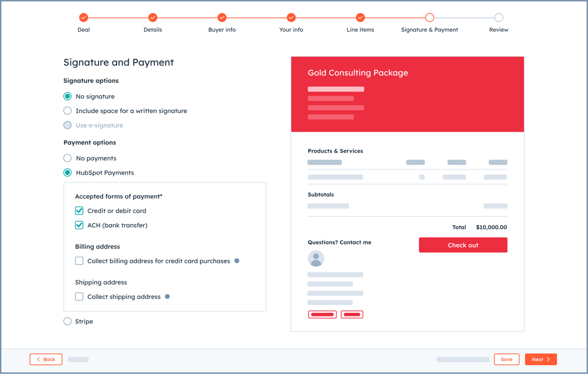Click the billing address info tooltip icon

(x=237, y=261)
